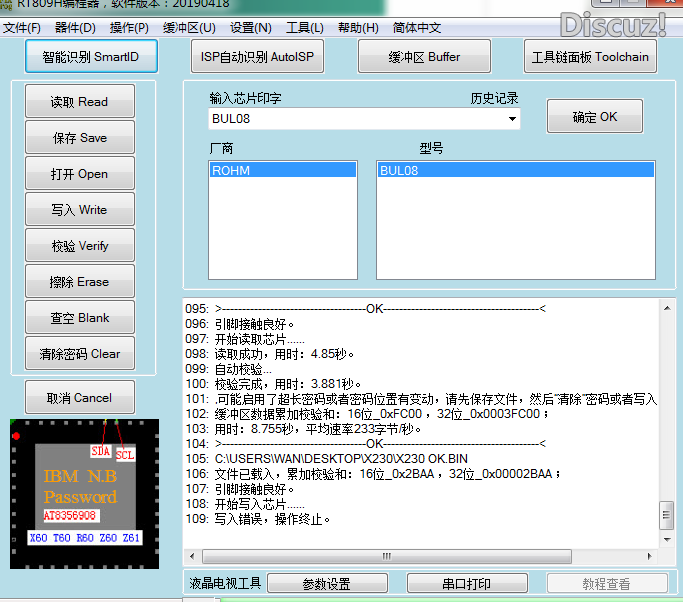683x602 pixels.
Task: Click the 保存 Save button
Action: 80,137
